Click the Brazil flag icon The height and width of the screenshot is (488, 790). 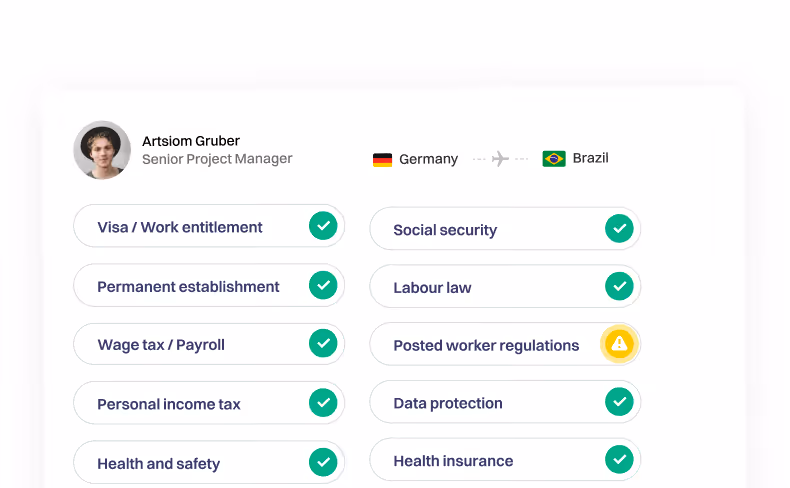click(x=554, y=158)
